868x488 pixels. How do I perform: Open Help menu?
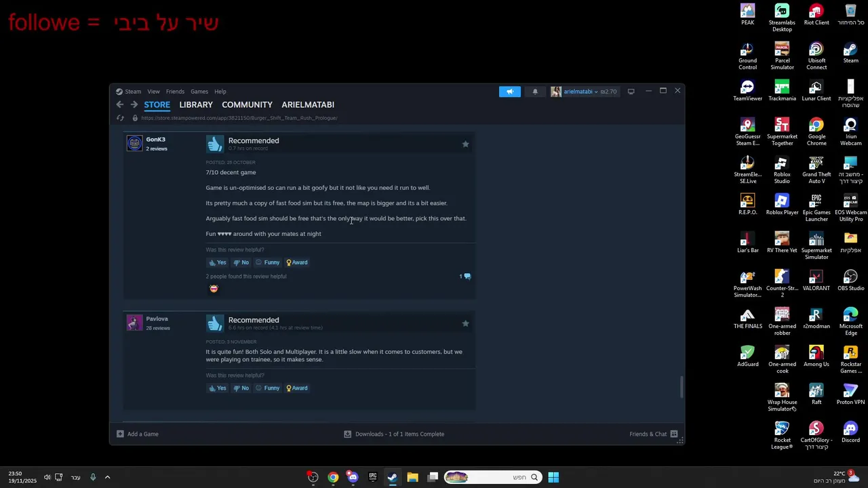[x=220, y=91]
